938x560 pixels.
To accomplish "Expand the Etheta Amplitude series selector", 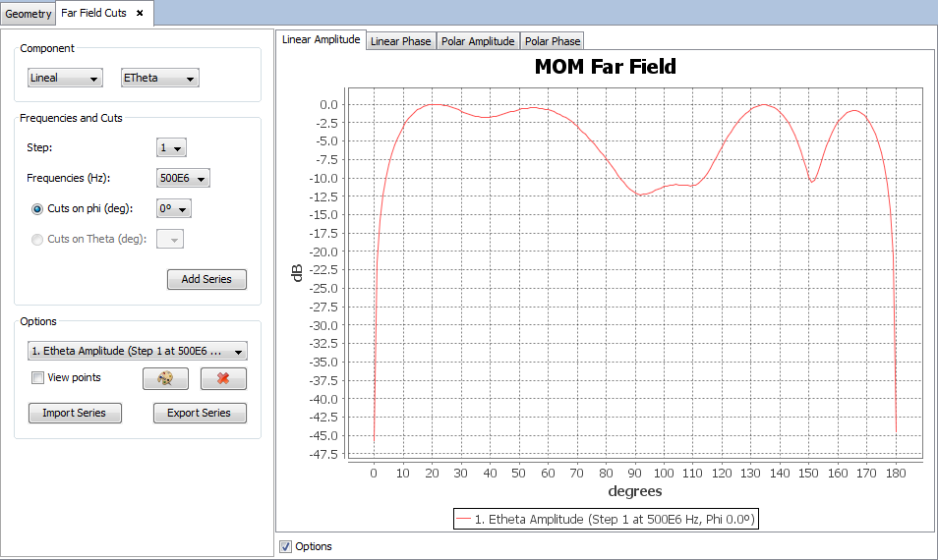I will 138,352.
